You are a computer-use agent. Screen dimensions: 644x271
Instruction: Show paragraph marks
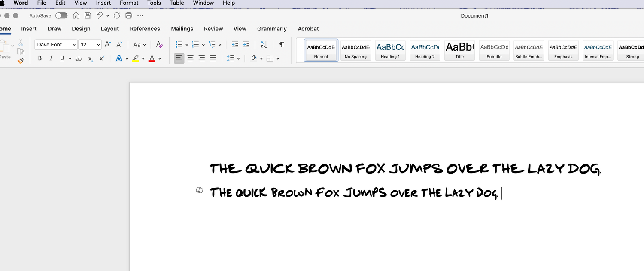pyautogui.click(x=282, y=44)
